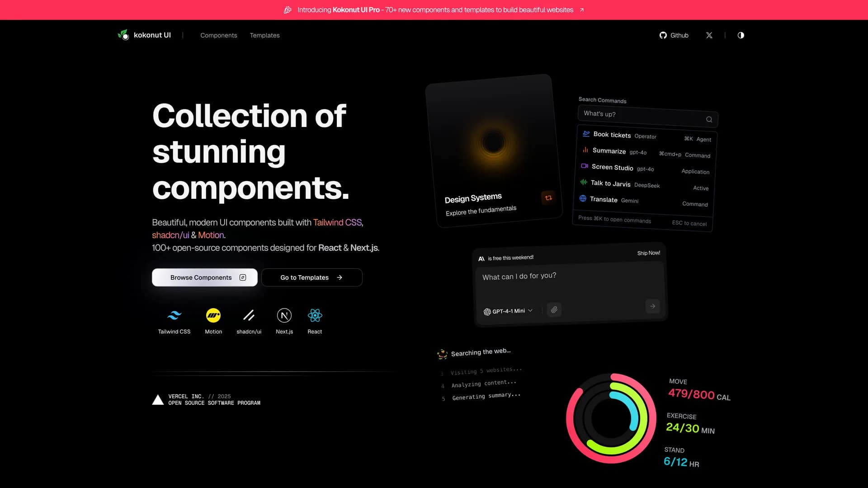Click the orange refresh icon on Design Systems card

coord(548,198)
